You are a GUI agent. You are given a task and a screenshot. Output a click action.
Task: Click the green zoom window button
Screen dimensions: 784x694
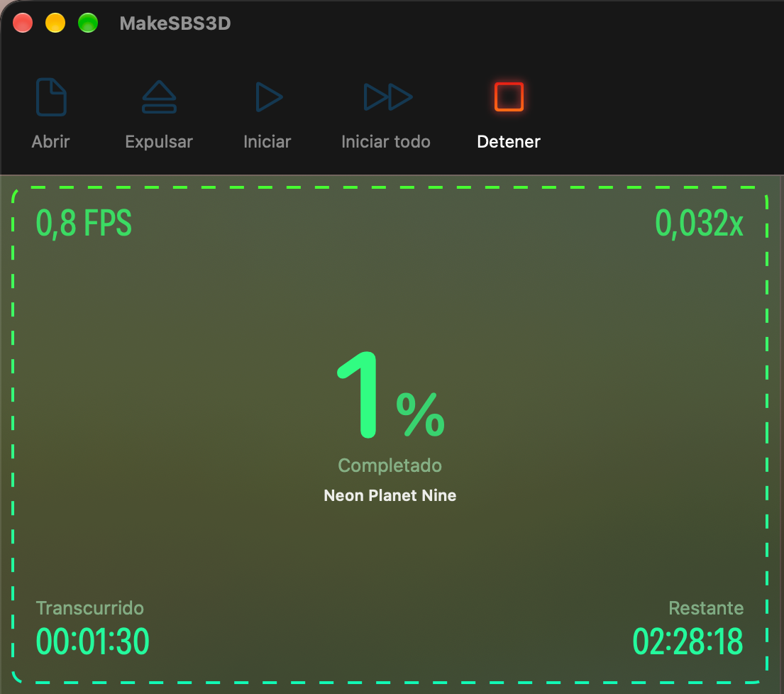pyautogui.click(x=88, y=23)
